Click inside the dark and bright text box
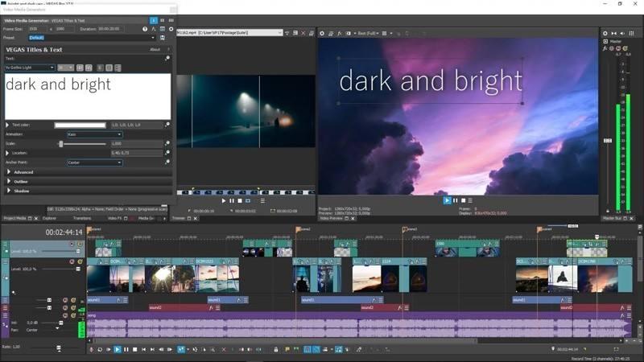 tap(88, 97)
